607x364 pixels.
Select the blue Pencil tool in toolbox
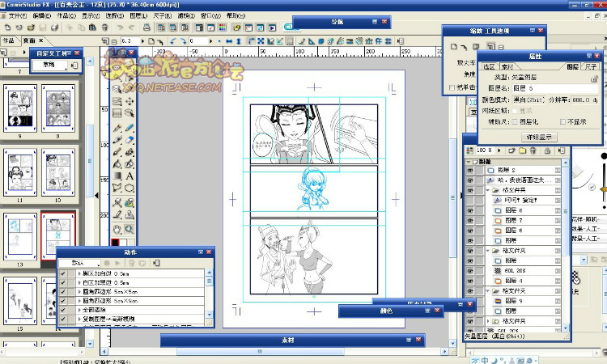coord(129,128)
